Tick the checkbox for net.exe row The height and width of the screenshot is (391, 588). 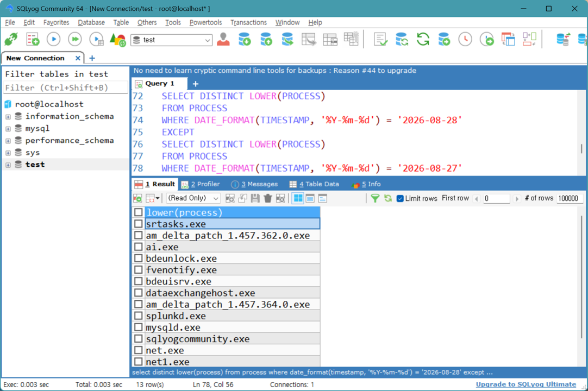[139, 350]
